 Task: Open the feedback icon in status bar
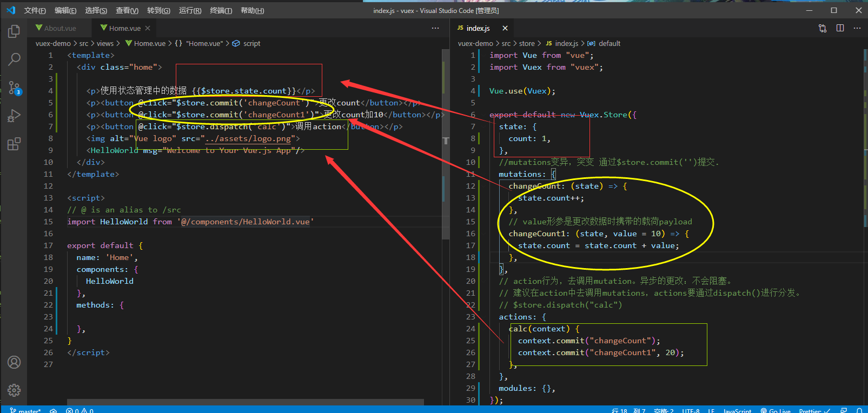844,411
